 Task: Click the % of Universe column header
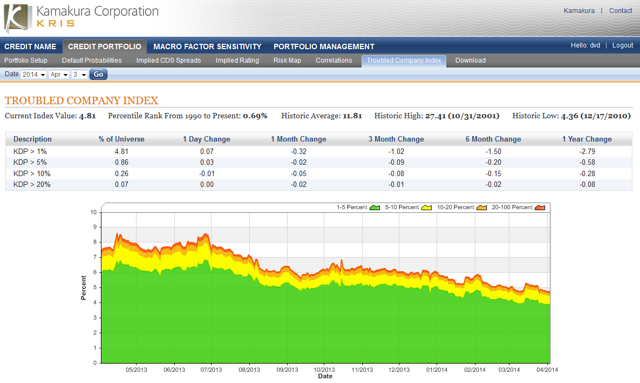coord(121,139)
